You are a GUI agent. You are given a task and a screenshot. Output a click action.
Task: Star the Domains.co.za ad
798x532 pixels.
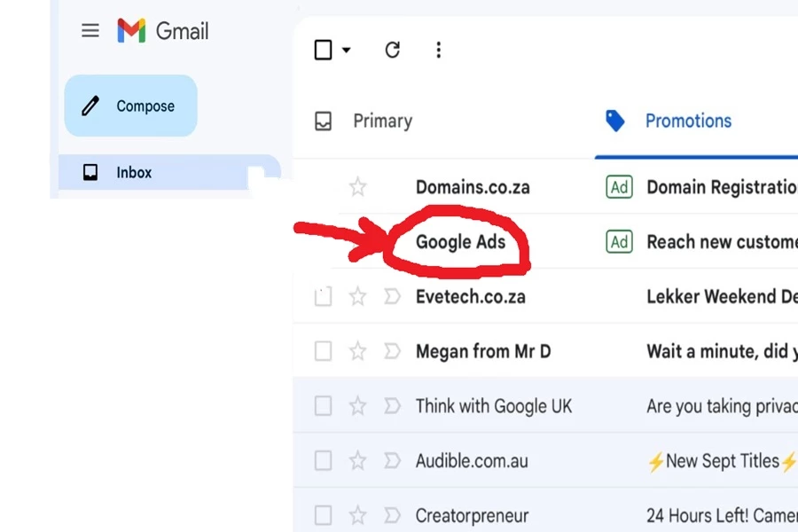click(358, 187)
